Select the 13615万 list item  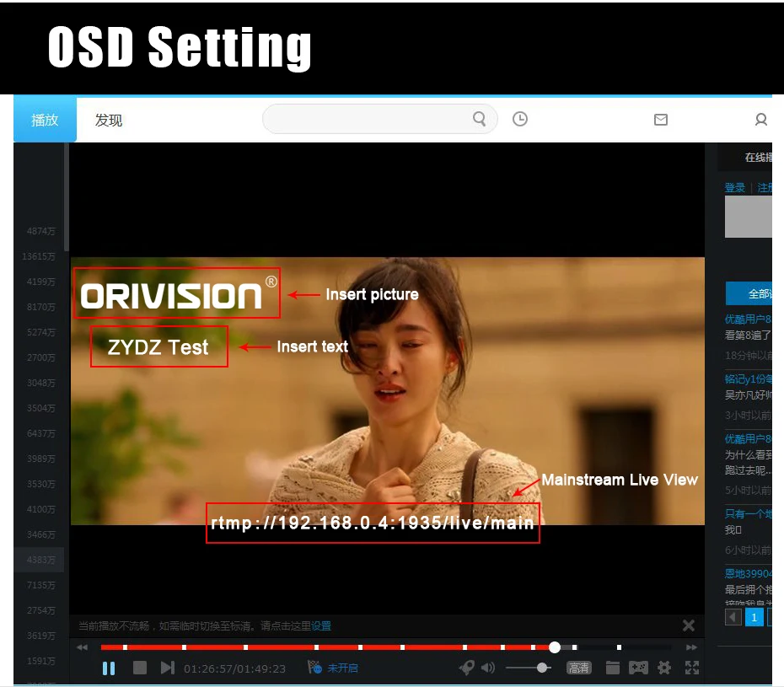coord(39,256)
